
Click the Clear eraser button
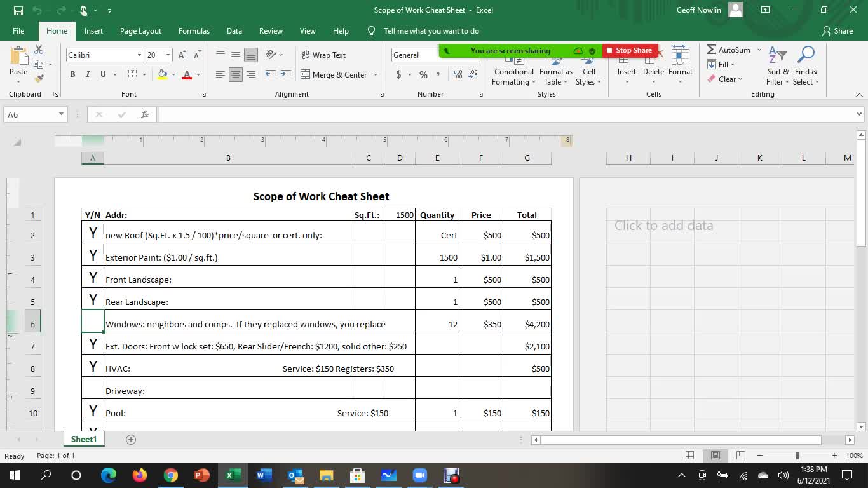coord(724,79)
